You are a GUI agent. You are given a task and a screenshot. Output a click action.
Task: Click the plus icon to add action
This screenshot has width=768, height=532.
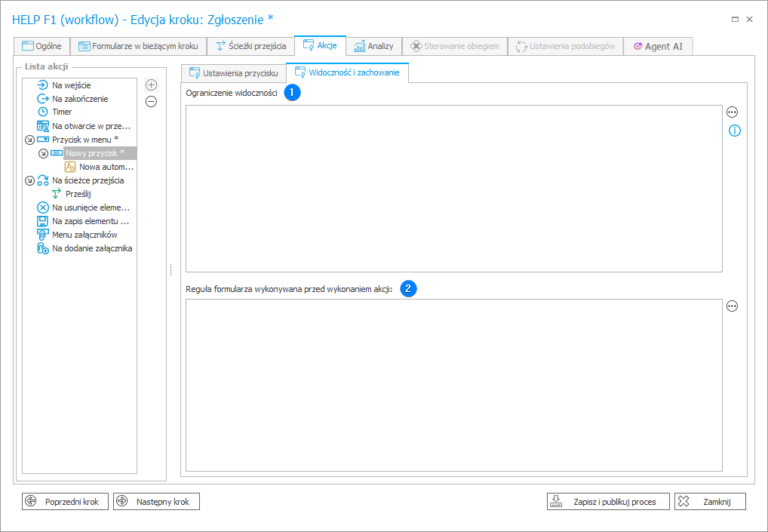[151, 85]
